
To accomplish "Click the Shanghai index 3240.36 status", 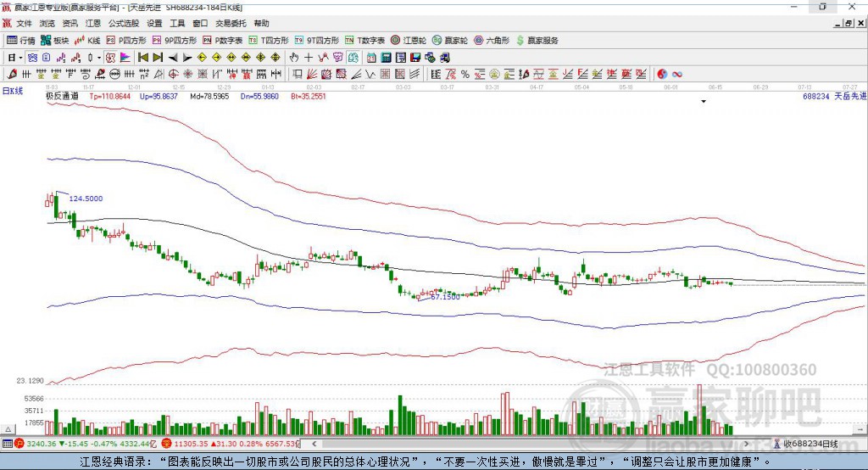I will [x=41, y=444].
